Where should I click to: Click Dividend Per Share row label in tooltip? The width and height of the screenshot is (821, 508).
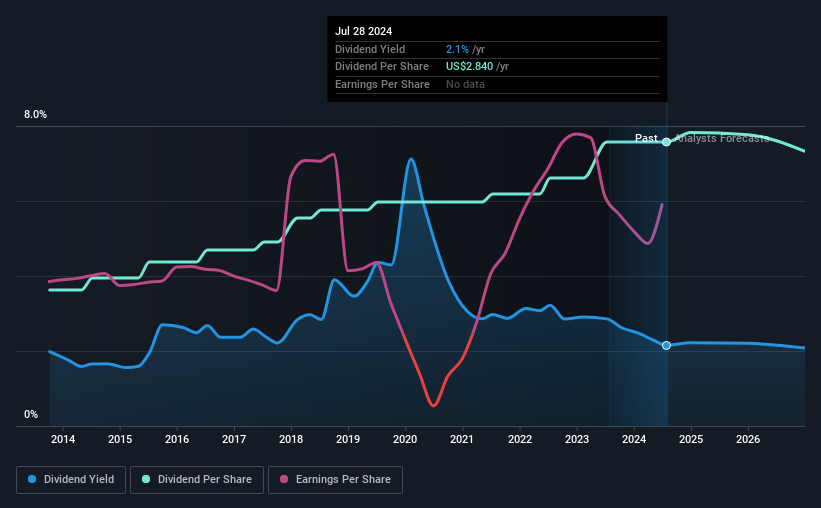[382, 67]
